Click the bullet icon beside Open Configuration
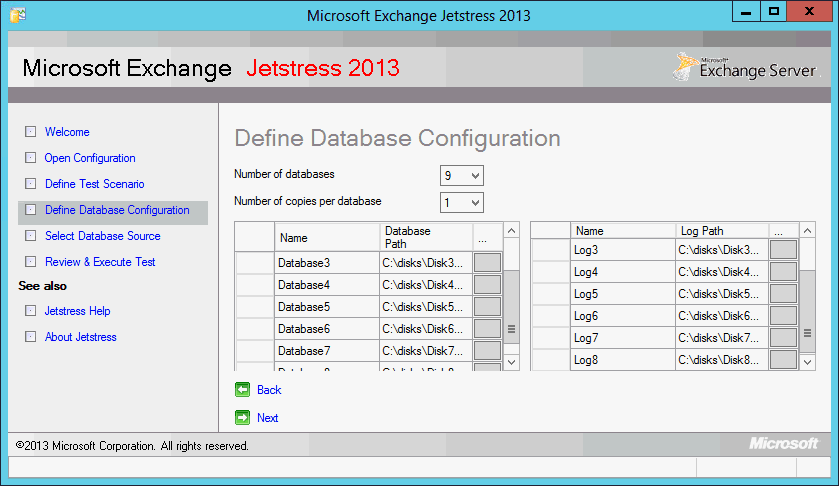The width and height of the screenshot is (839, 486). point(30,158)
